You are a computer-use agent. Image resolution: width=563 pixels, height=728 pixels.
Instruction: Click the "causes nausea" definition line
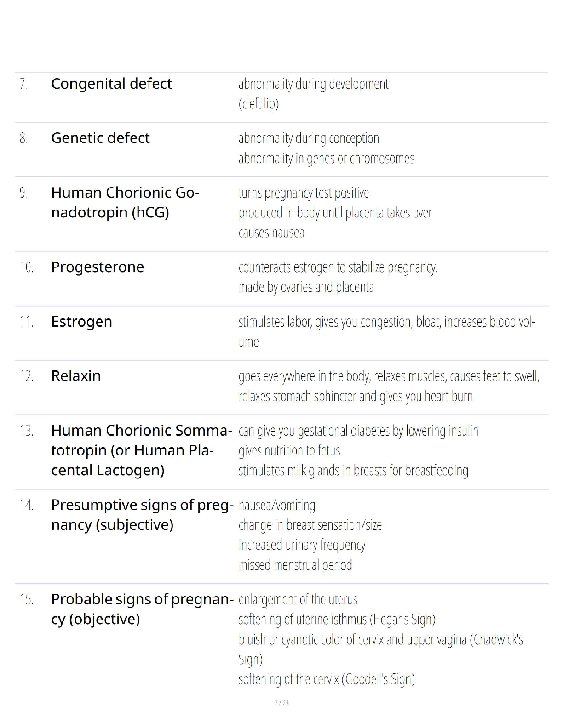[271, 233]
